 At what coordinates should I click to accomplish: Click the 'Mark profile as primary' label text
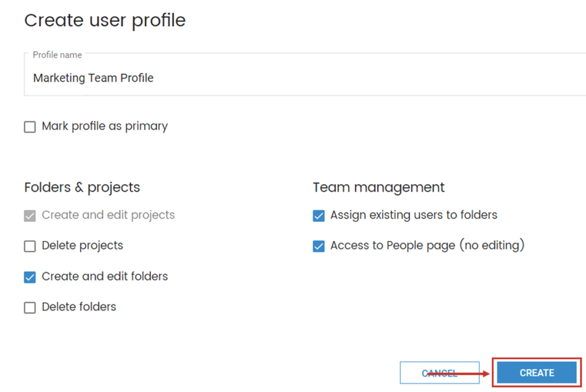(x=105, y=126)
